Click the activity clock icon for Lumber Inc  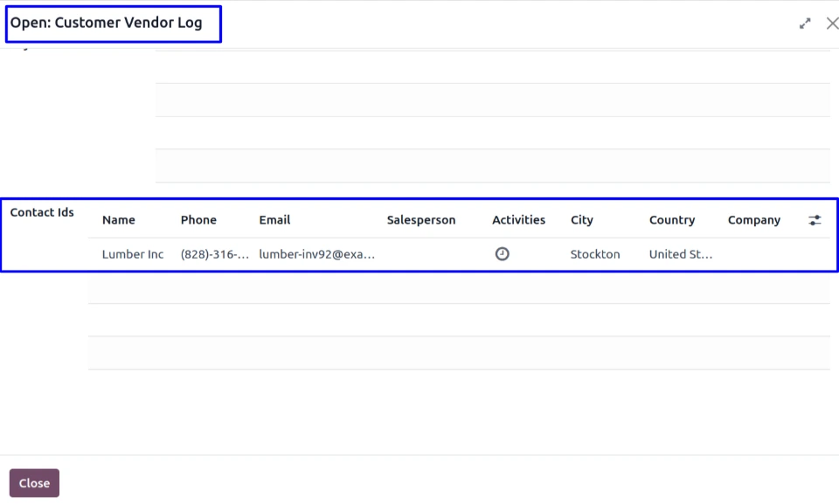[502, 254]
